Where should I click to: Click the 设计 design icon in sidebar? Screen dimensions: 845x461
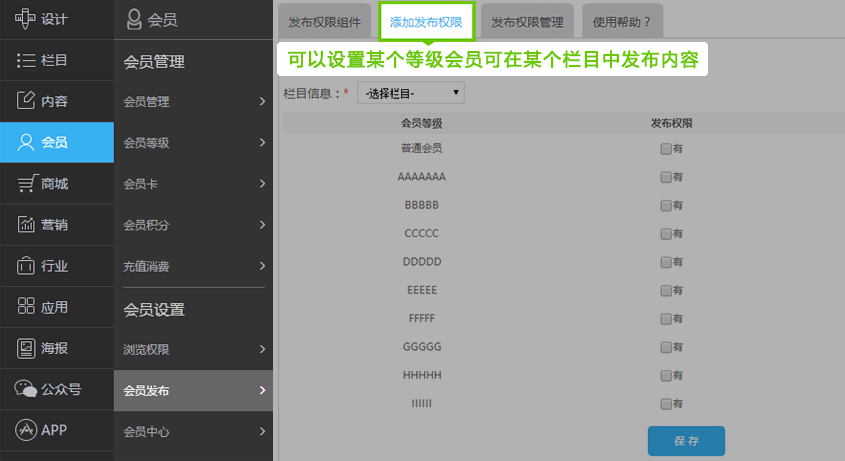(26, 19)
